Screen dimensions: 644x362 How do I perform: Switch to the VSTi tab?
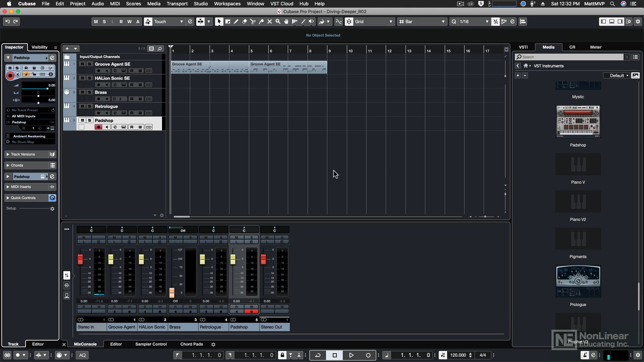tap(523, 47)
